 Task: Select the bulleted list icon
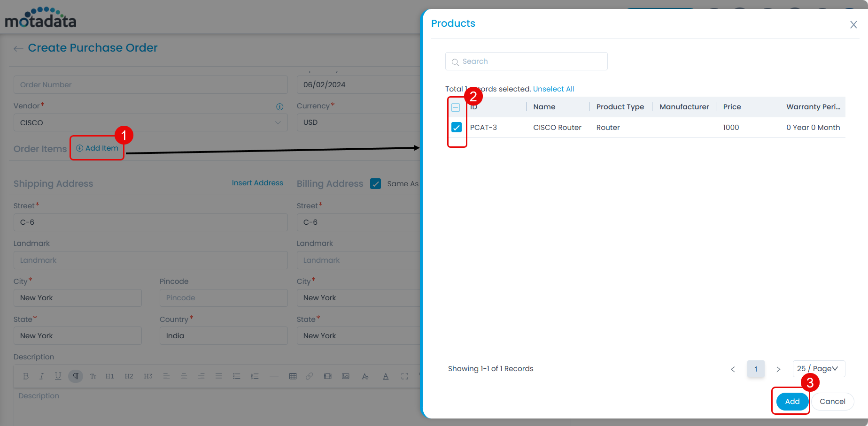click(x=236, y=376)
